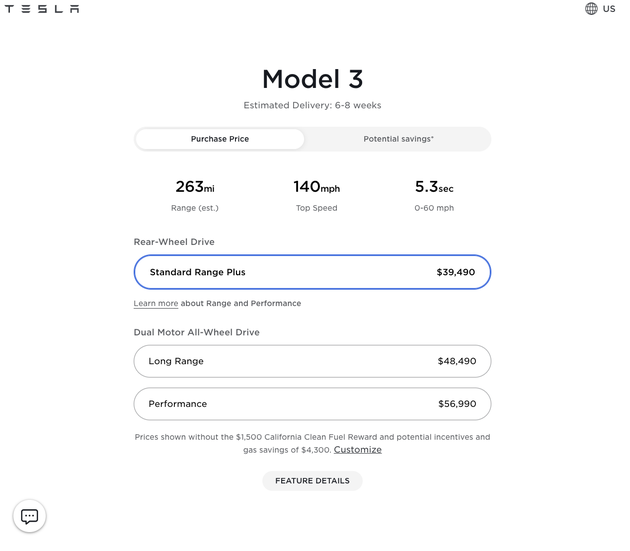Click the 140 mph top speed figure
630x551 pixels.
click(315, 187)
